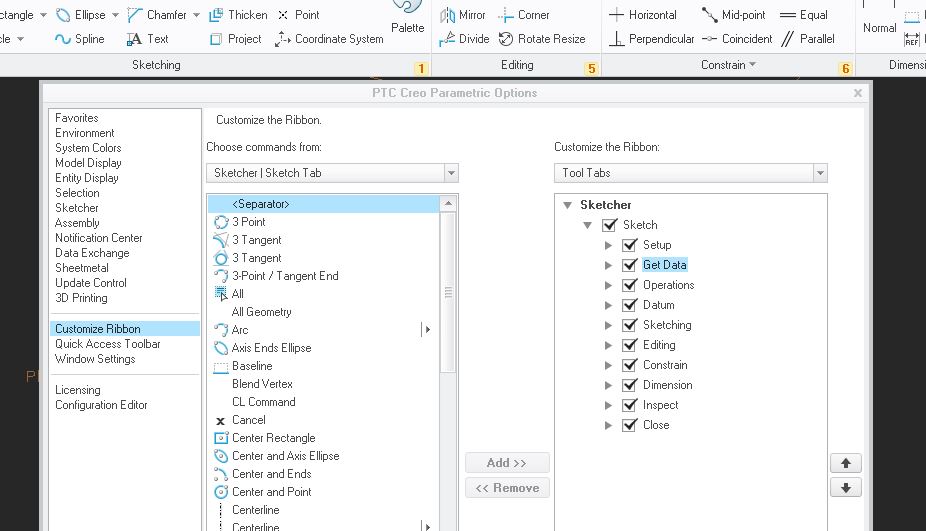Toggle the Dimension group checkbox
The image size is (926, 531).
pos(630,385)
